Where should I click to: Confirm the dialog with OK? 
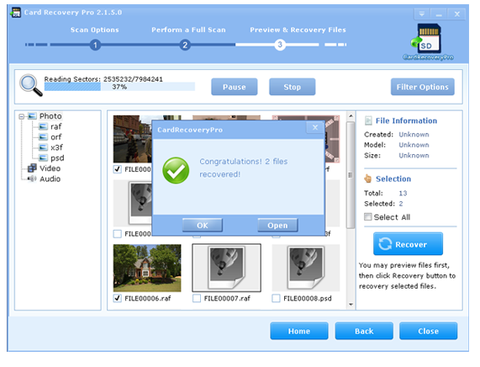[202, 225]
